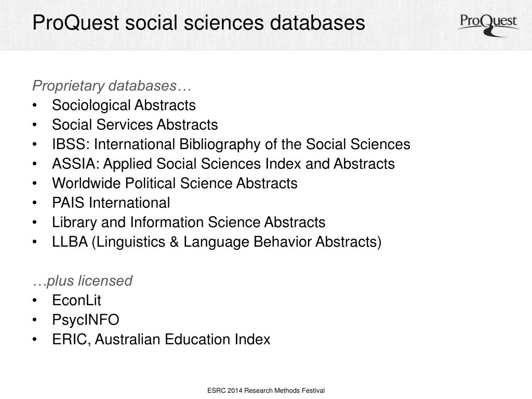Screen dimensions: 532x399
Task: Click the PAIS International entry
Action: (x=111, y=203)
